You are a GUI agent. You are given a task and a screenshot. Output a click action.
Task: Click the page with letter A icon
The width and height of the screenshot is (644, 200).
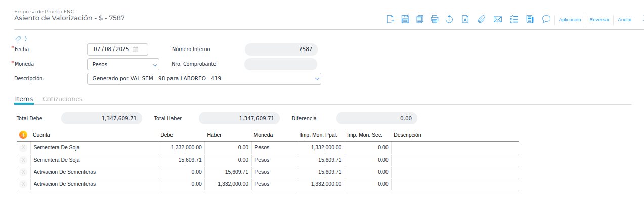pyautogui.click(x=465, y=20)
